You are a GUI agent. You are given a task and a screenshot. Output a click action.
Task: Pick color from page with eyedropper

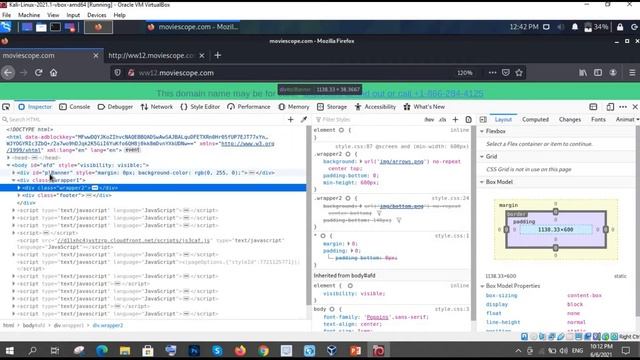[x=304, y=120]
